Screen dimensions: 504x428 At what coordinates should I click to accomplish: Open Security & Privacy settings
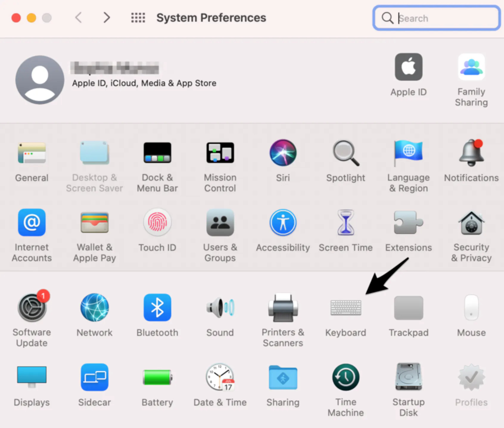pos(471,222)
